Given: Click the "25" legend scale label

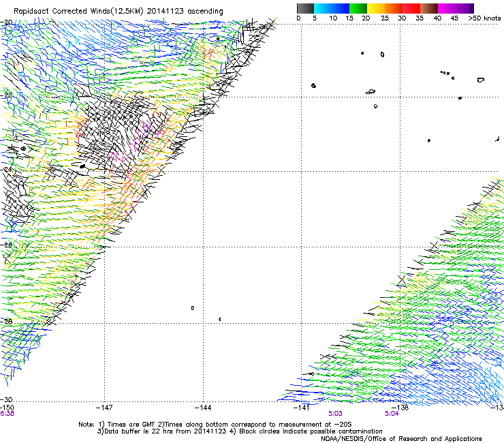Looking at the screenshot, I should tap(385, 18).
